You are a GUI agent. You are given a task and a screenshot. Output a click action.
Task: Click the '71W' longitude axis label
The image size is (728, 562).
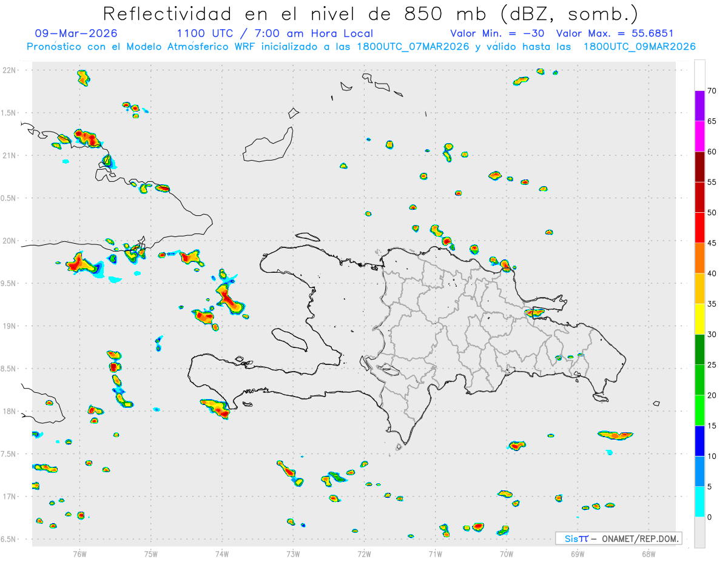click(435, 553)
